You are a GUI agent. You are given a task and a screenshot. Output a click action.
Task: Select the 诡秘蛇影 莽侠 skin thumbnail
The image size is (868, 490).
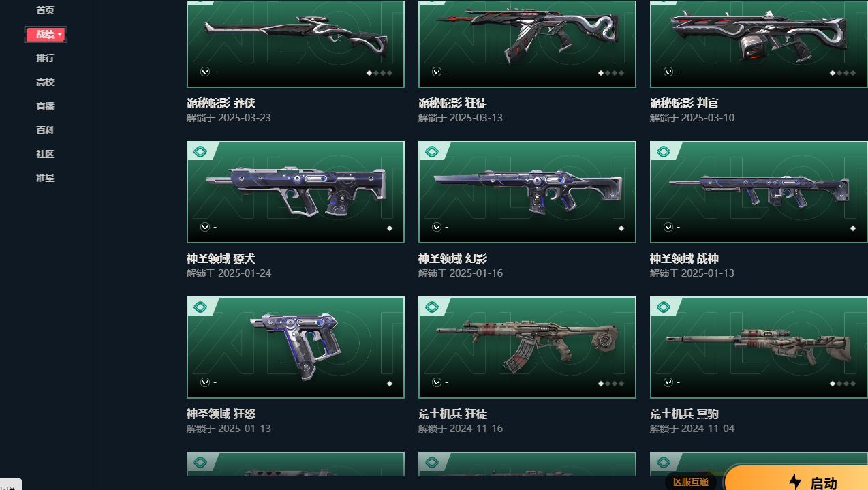point(296,44)
